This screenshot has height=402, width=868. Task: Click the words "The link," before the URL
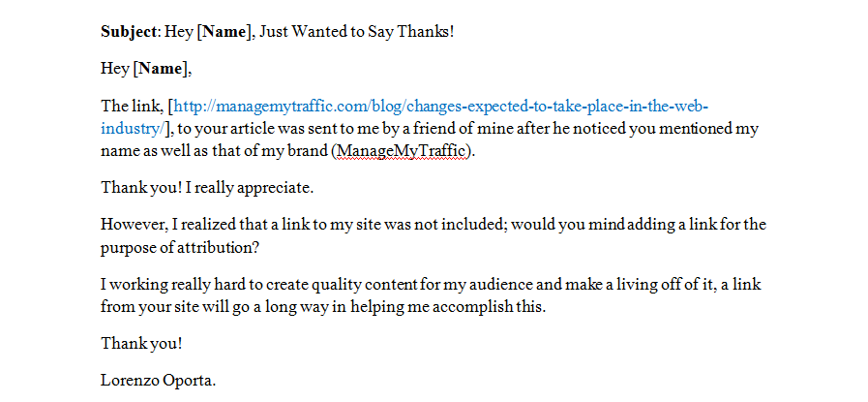133,106
